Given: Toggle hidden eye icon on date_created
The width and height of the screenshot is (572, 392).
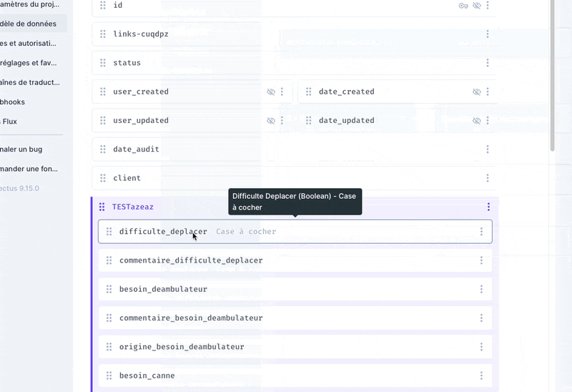Looking at the screenshot, I should click(477, 92).
